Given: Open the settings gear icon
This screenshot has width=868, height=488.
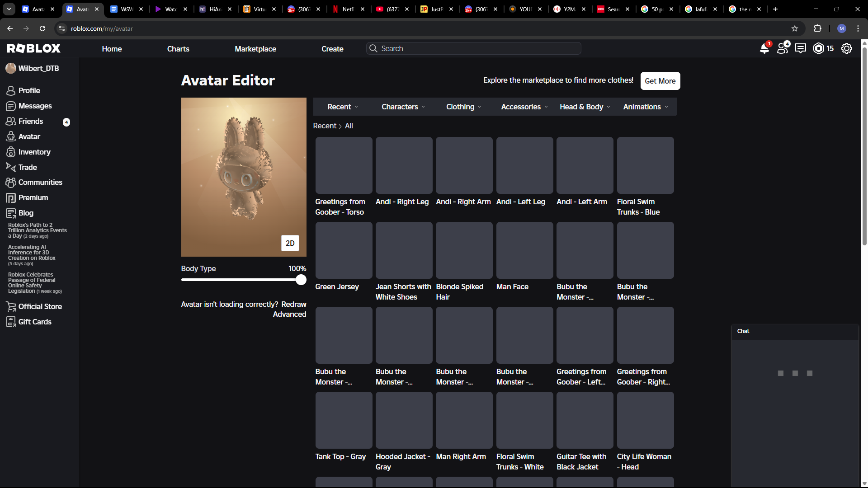Looking at the screenshot, I should [847, 48].
